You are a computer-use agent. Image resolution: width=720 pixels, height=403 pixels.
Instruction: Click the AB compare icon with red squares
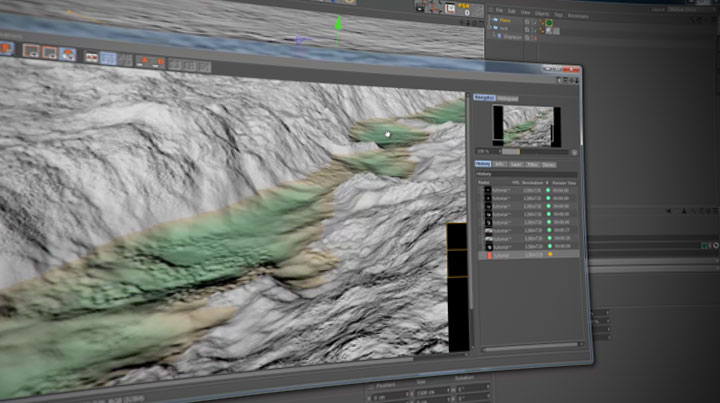[91, 57]
